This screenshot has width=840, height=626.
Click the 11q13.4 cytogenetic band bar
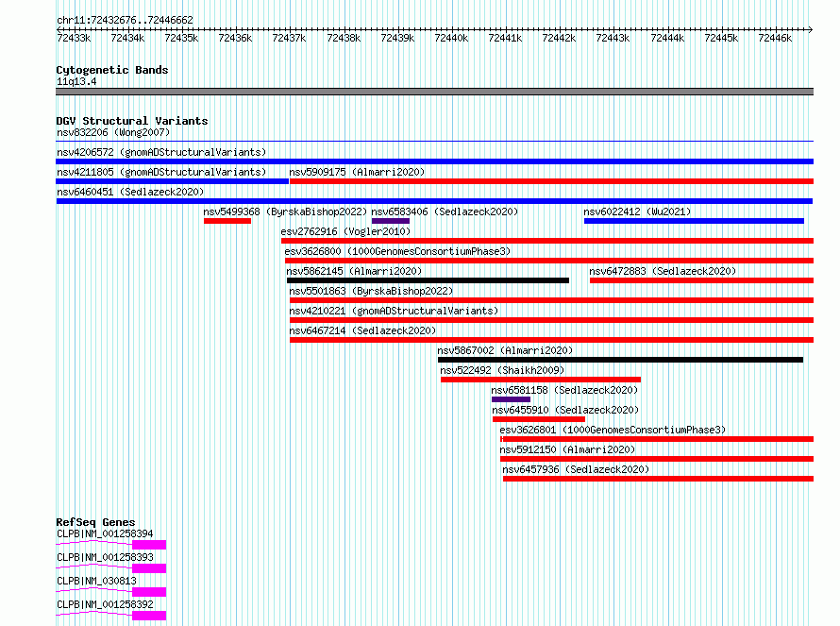coord(434,92)
